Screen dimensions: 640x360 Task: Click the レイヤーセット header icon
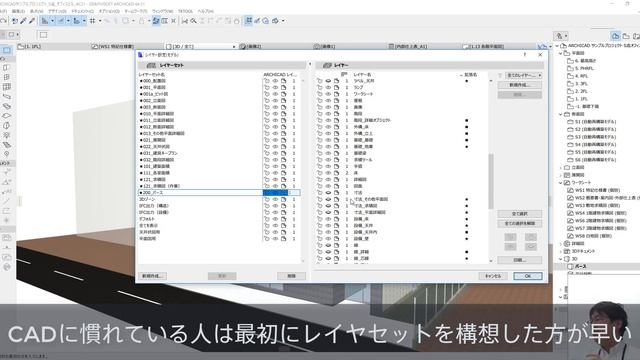(151, 65)
